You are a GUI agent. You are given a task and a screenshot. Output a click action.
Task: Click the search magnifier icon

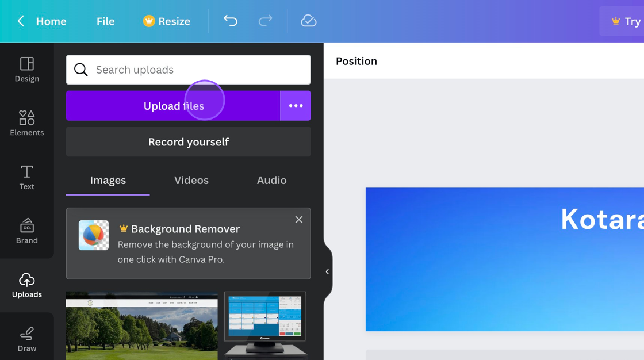(81, 70)
